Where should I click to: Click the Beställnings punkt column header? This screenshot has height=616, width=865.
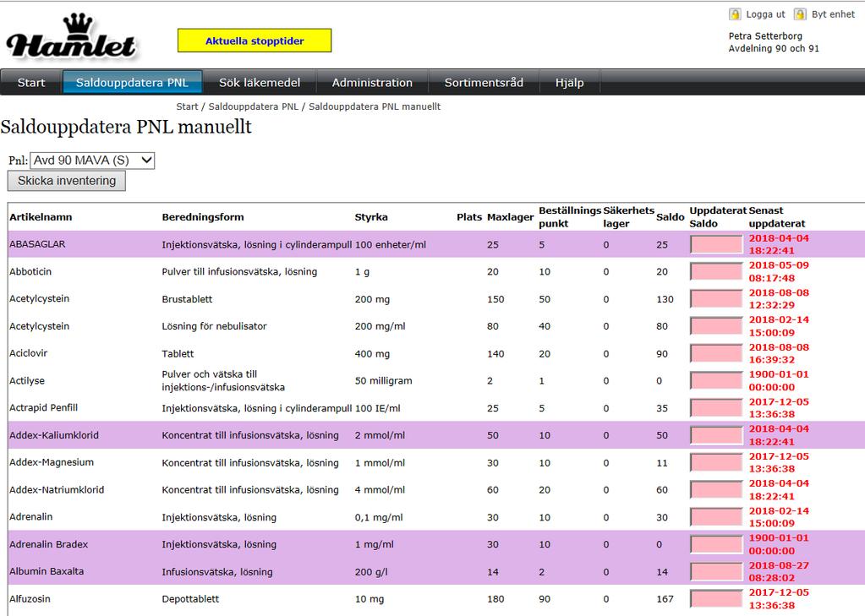tap(570, 217)
